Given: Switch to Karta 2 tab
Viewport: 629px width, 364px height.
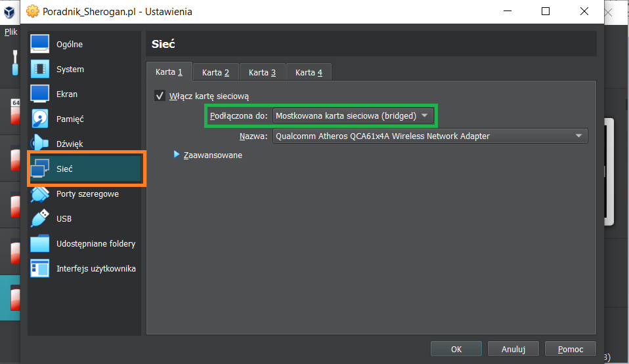Looking at the screenshot, I should (215, 72).
